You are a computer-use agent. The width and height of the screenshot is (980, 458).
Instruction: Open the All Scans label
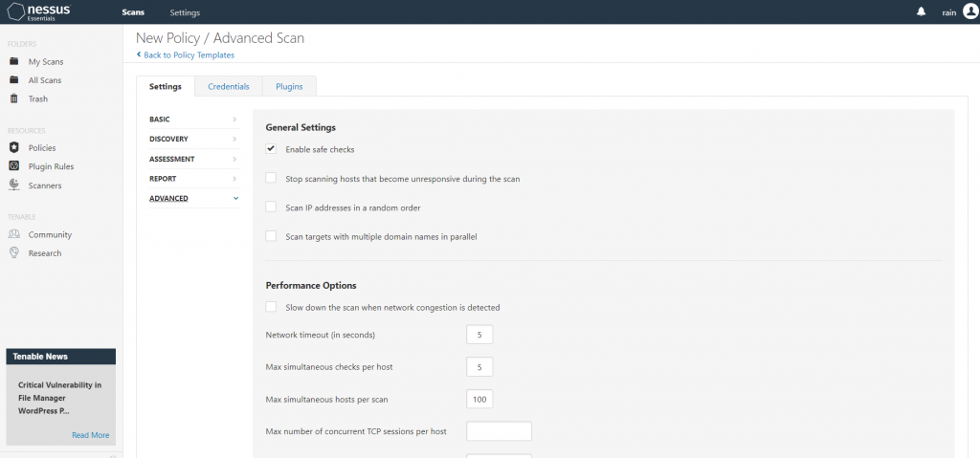pyautogui.click(x=45, y=80)
